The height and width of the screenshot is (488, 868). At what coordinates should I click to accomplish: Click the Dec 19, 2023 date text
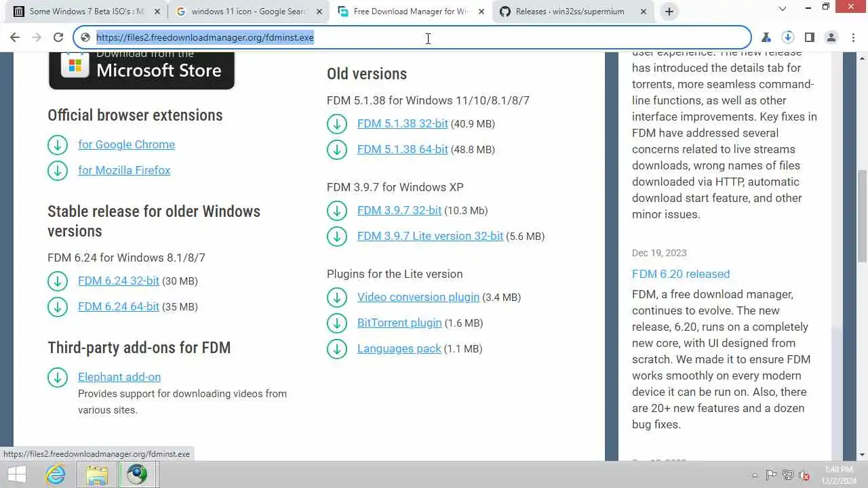click(659, 253)
